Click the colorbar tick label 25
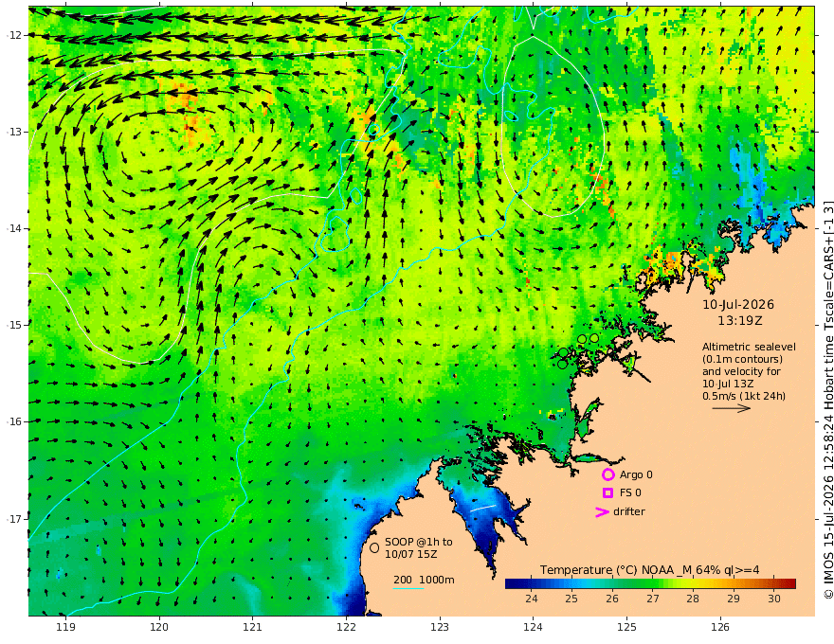The width and height of the screenshot is (834, 644). click(x=571, y=599)
